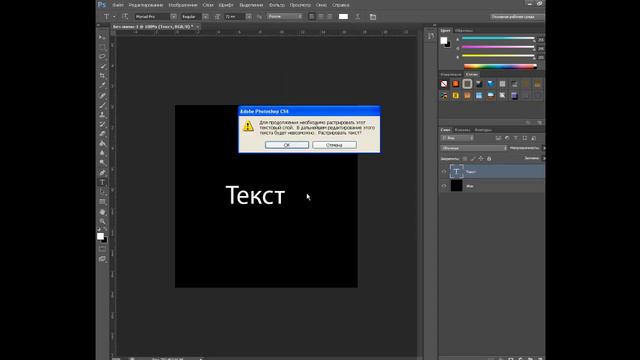Screen dimensions: 640x360
Task: Align text left in options bar
Action: point(312,17)
